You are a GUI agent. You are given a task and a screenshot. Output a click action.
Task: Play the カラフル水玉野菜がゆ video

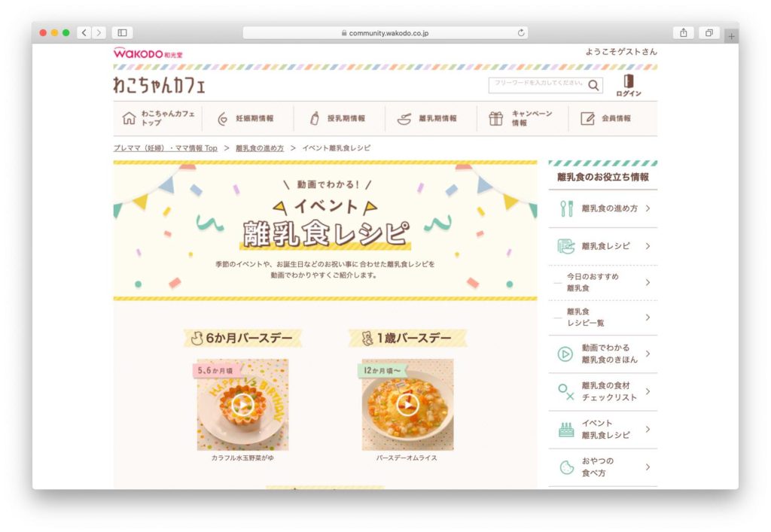point(242,405)
